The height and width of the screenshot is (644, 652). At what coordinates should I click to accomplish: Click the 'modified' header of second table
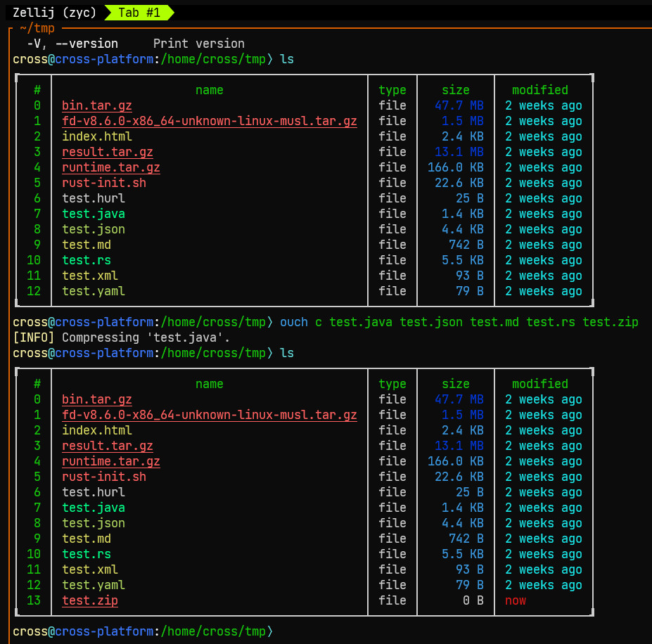tap(539, 384)
